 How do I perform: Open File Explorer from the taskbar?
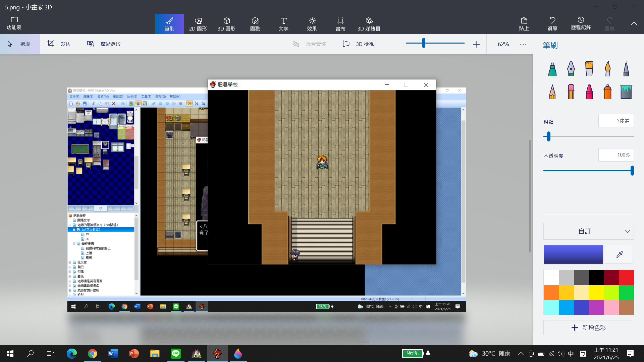click(155, 354)
